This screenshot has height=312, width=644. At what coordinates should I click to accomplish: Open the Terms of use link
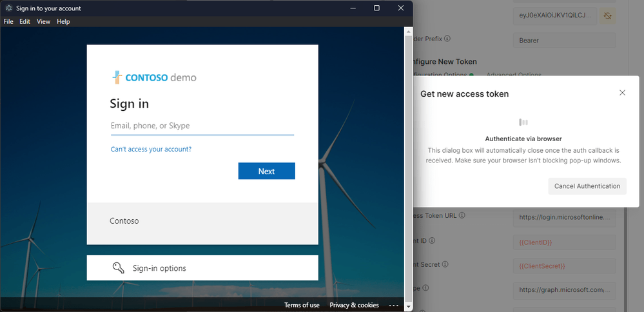[x=302, y=305]
